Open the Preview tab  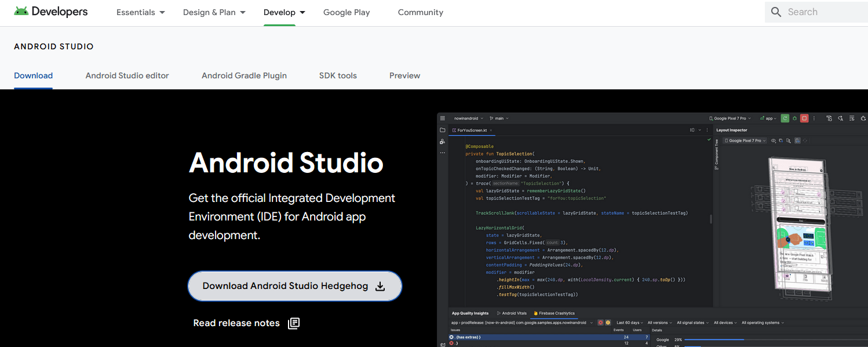click(404, 75)
